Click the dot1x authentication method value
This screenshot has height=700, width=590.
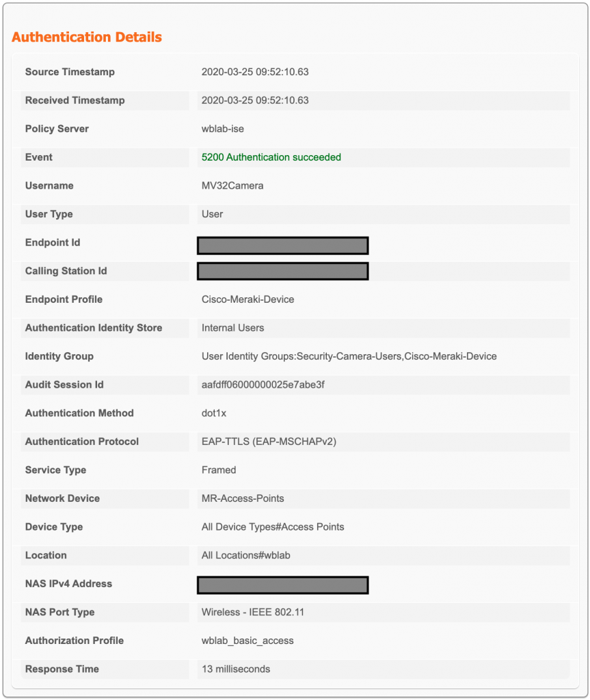click(215, 413)
